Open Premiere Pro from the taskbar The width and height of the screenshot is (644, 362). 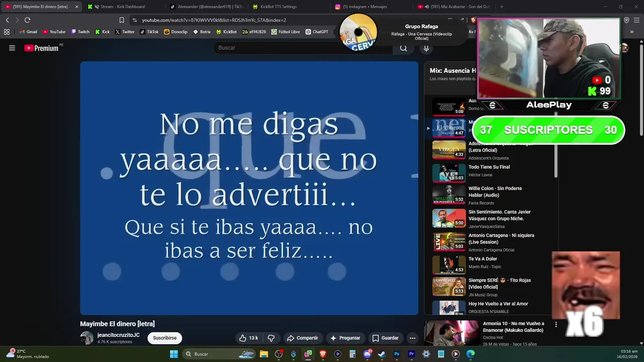pos(411,354)
